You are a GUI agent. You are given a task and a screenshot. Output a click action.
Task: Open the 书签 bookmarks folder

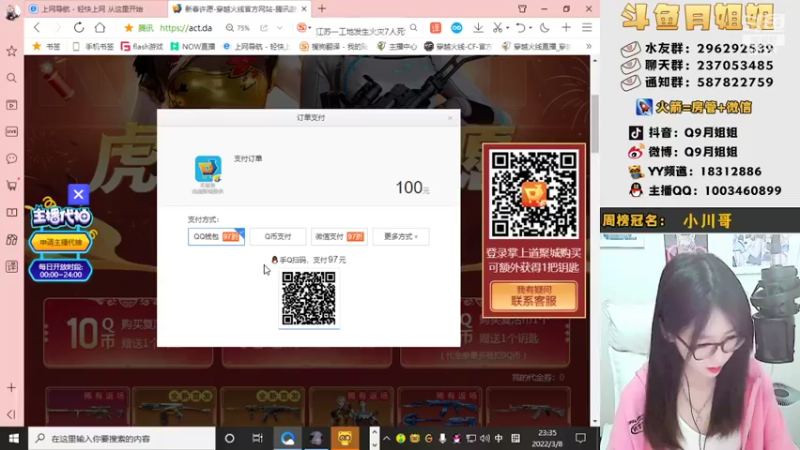point(46,46)
